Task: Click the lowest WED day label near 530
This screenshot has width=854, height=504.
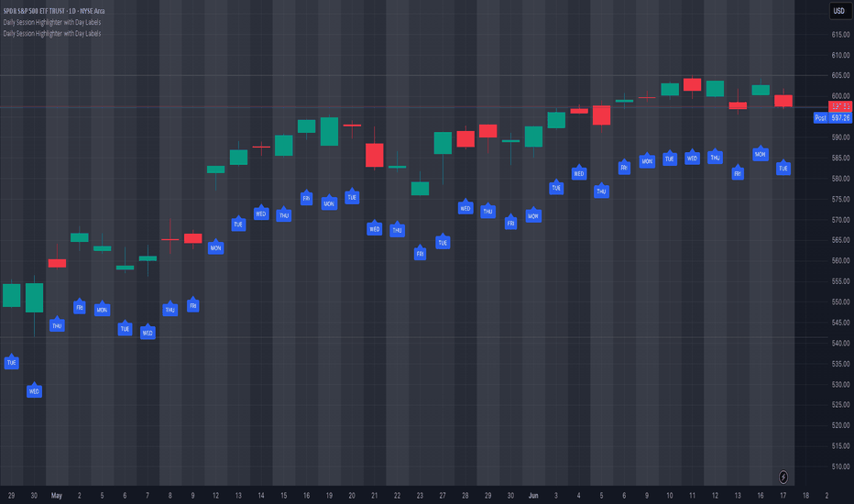Action: click(34, 390)
